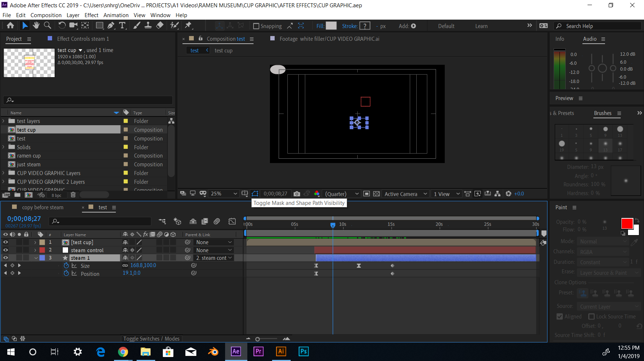The image size is (644, 361).
Task: Expand CUP VIDEO GRAPHIC Layers folder
Action: click(4, 173)
